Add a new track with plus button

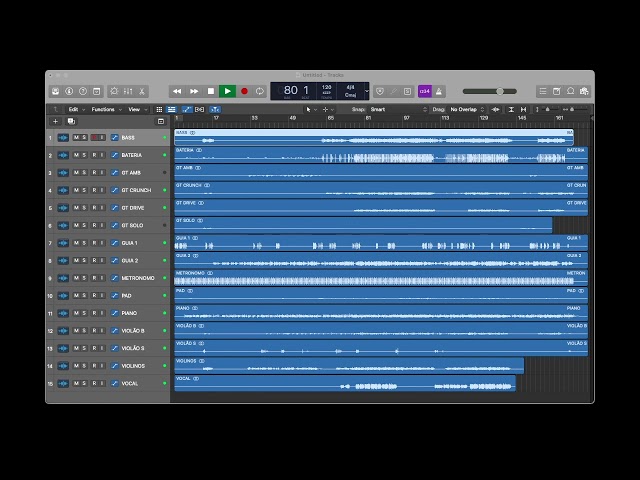56,121
